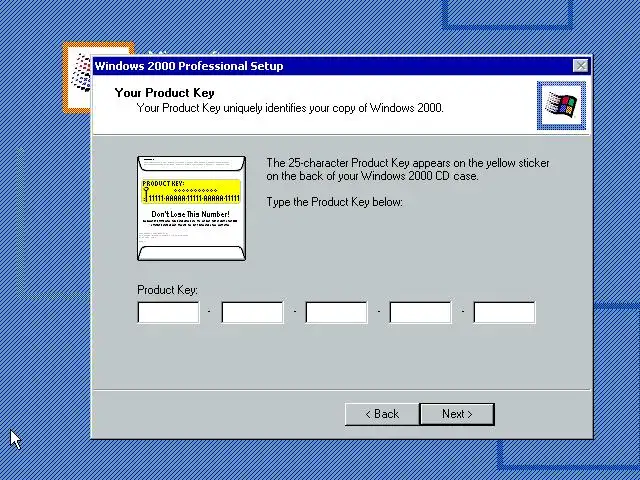The image size is (640, 480).
Task: Click the Windows 2000 Professional Setup title bar
Action: [332, 66]
